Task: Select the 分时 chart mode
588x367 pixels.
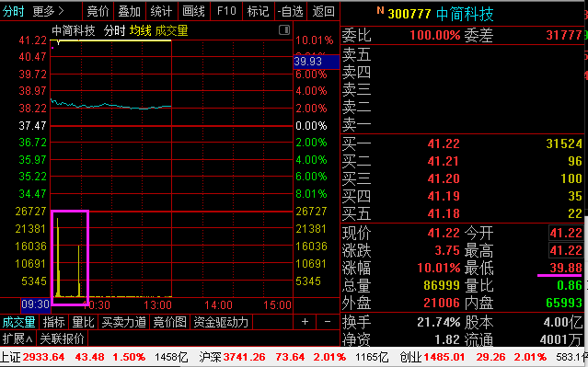Action: 13,11
